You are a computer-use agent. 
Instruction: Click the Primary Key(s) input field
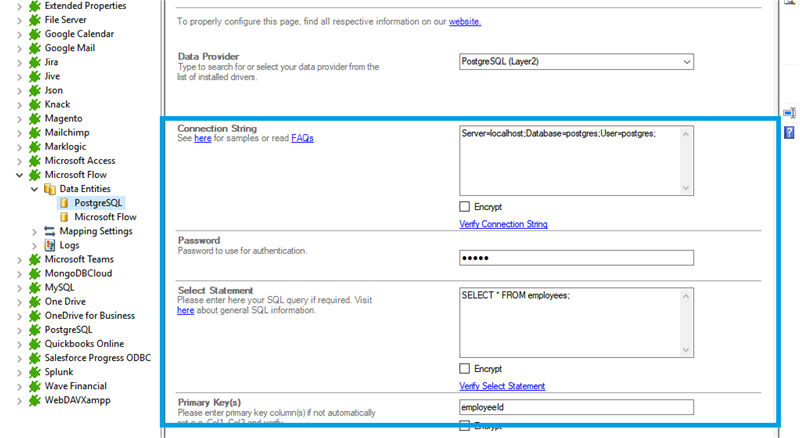[x=575, y=407]
